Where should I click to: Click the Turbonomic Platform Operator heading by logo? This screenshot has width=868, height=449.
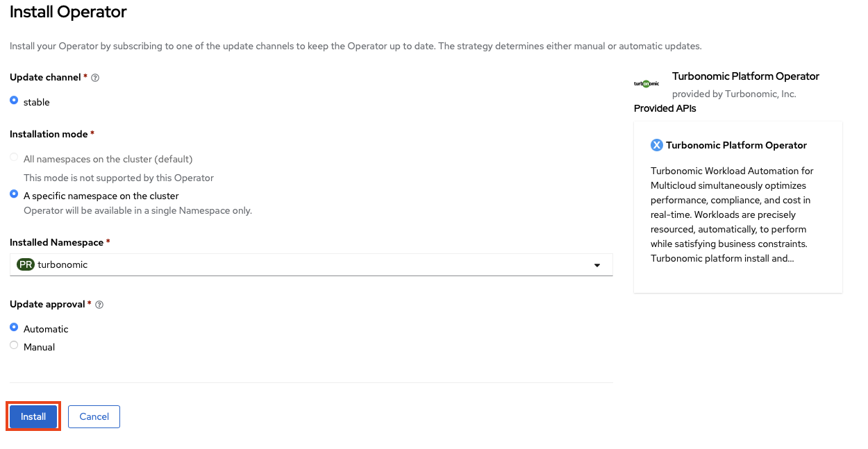point(745,76)
